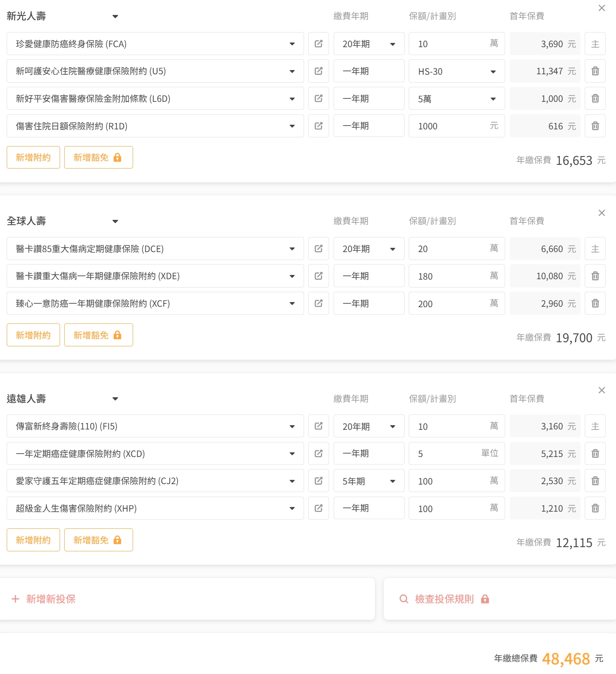The image size is (616, 674).
Task: Open external link for 醫卡讚85重大傷病 (DCE)
Action: [319, 249]
